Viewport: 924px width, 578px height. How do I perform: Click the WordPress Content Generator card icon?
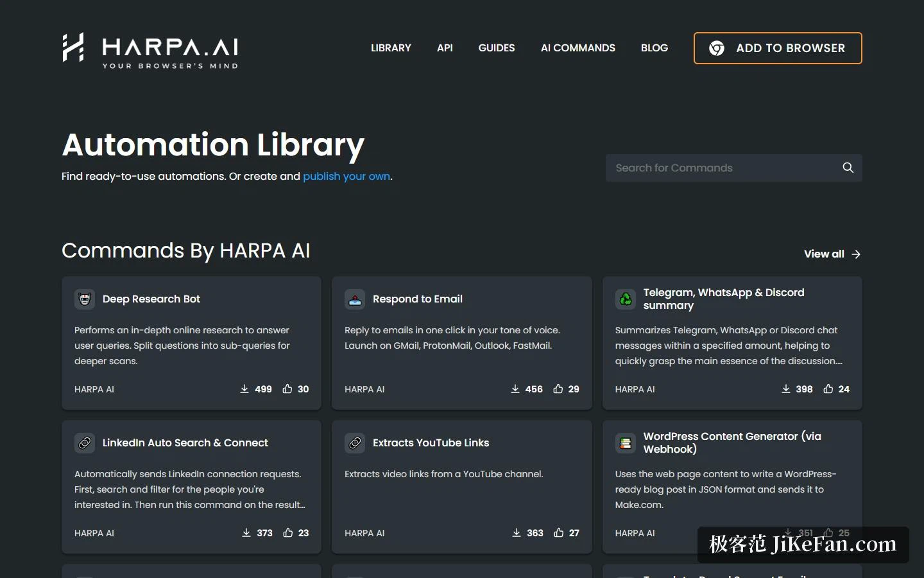(626, 443)
